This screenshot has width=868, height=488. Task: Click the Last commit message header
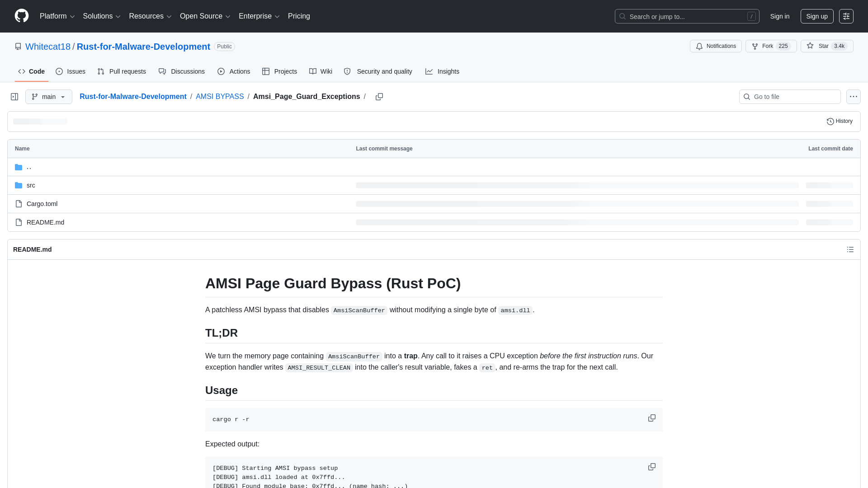[384, 149]
